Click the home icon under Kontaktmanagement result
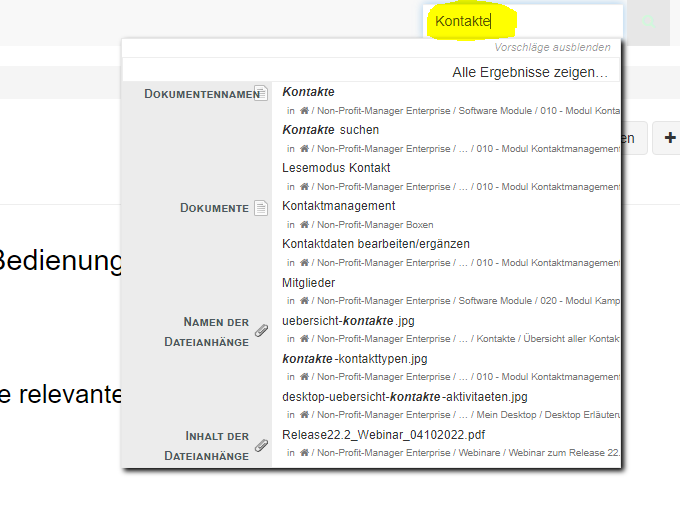Screen dimensions: 680x530 coord(304,225)
